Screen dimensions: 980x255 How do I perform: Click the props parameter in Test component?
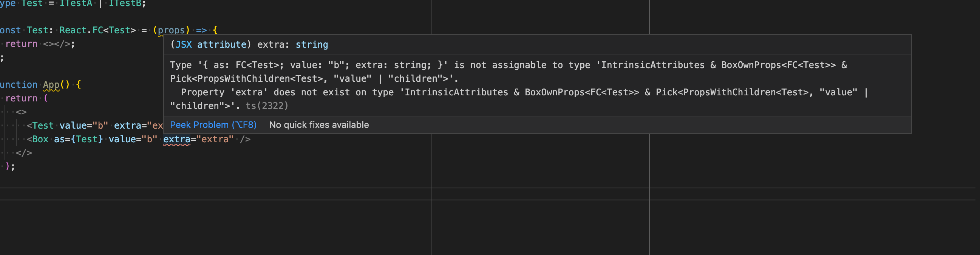(x=171, y=30)
